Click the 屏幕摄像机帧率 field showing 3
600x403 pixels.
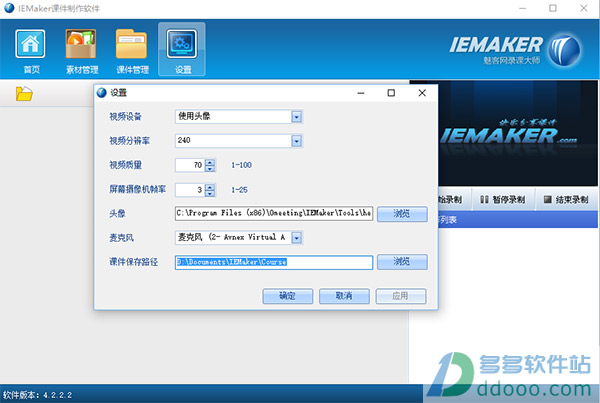coord(190,190)
